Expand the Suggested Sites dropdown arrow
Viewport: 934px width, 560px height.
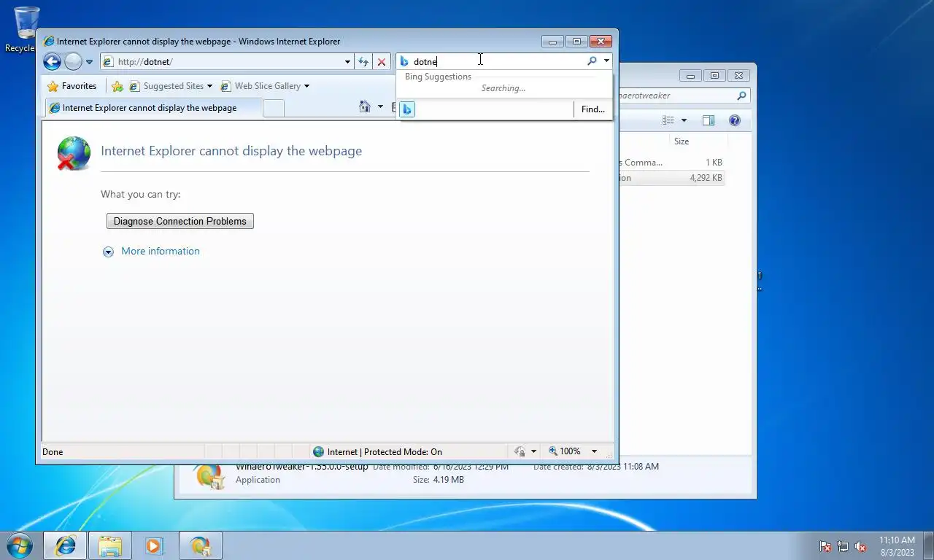209,86
